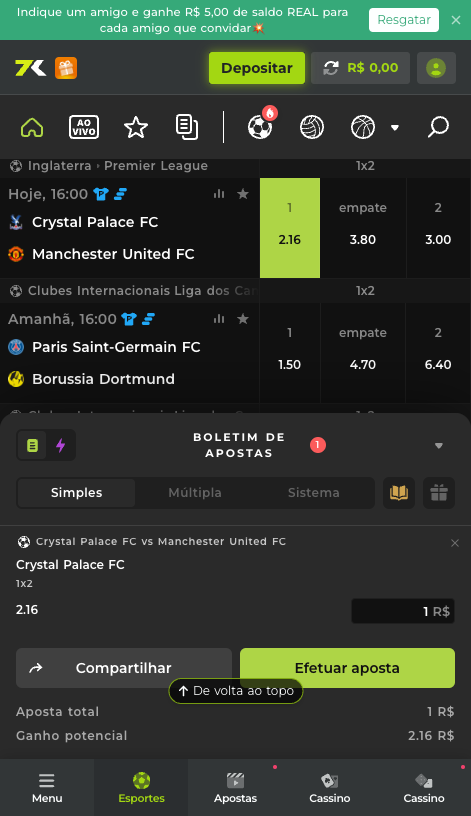Screen dimensions: 471x816
Task: Open the AO VIVO live events icon
Action: point(84,127)
